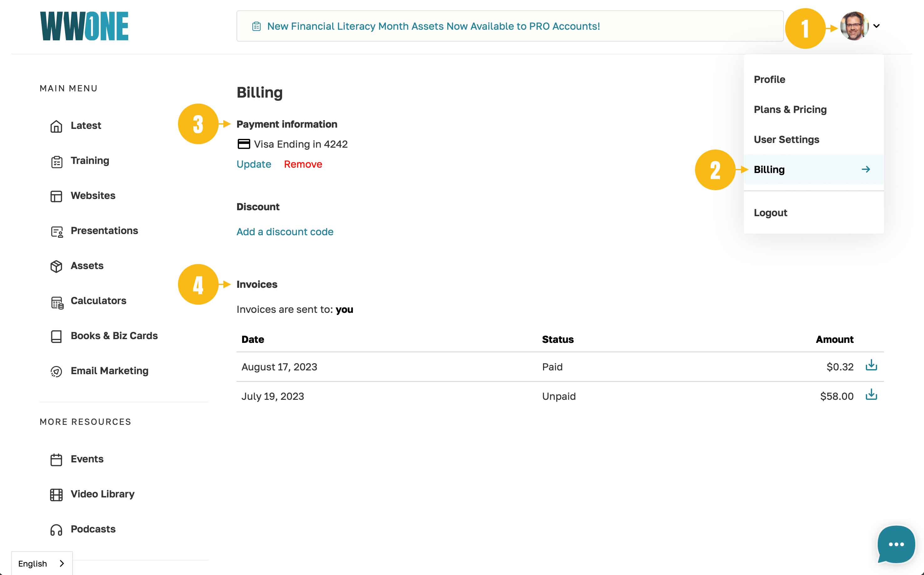Screen dimensions: 924x575
Task: Choose Logout from the user menu
Action: click(770, 213)
